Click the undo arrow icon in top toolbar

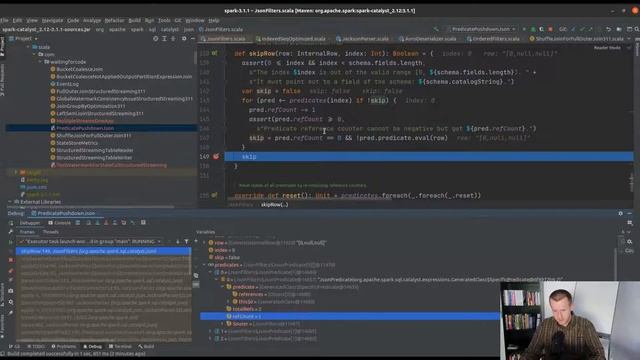pyautogui.click(x=609, y=29)
